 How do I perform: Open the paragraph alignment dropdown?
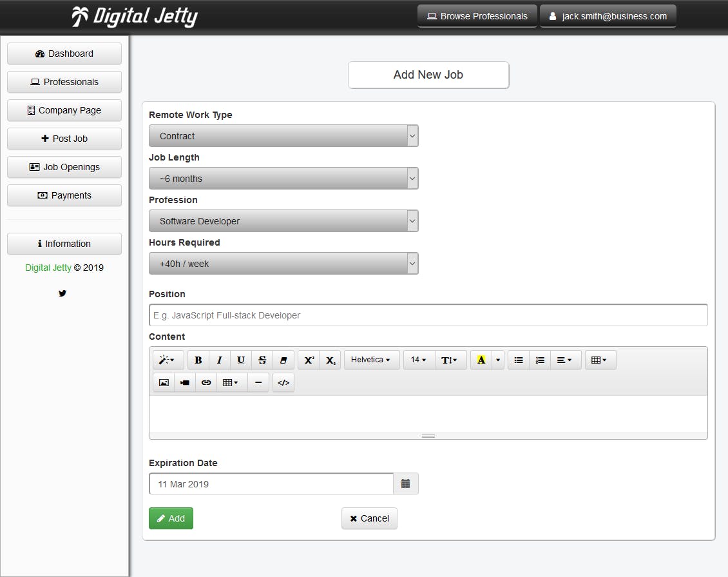[565, 360]
